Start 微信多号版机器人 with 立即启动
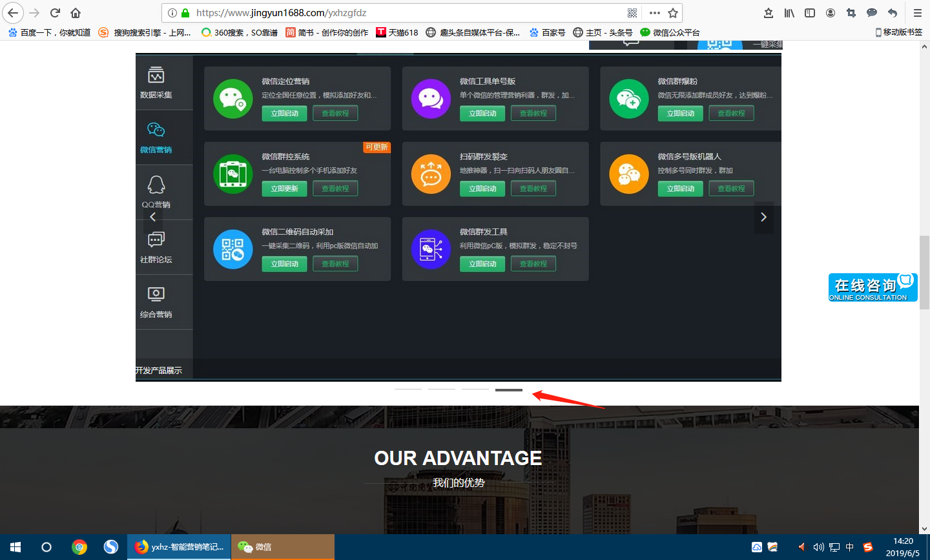Screen dimensions: 930x560 (x=681, y=189)
